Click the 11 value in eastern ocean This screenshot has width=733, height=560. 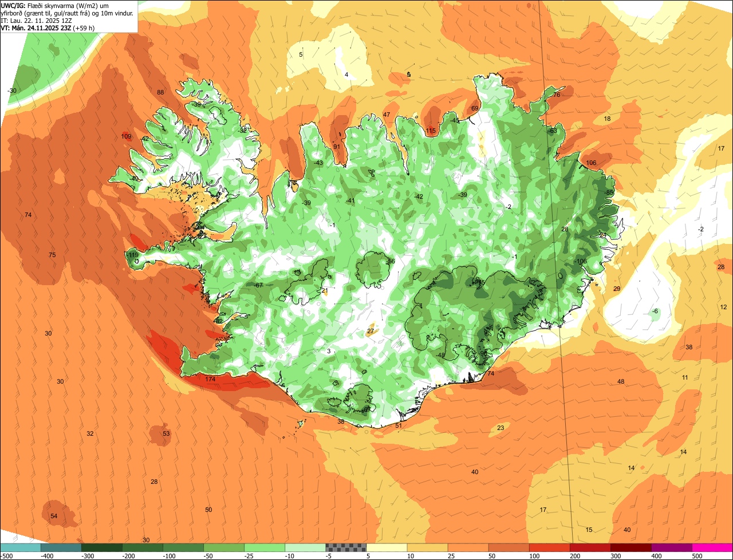point(685,377)
